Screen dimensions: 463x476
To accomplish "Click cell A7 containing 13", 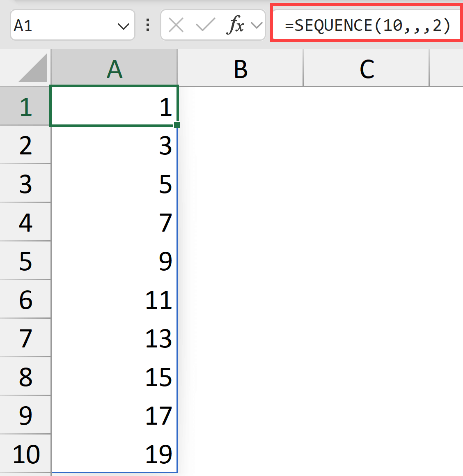I will [114, 338].
